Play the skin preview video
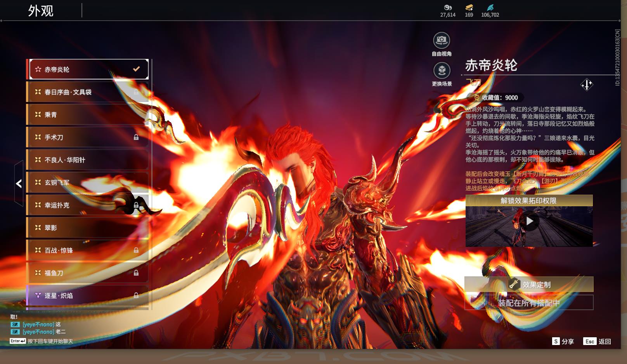 (529, 221)
